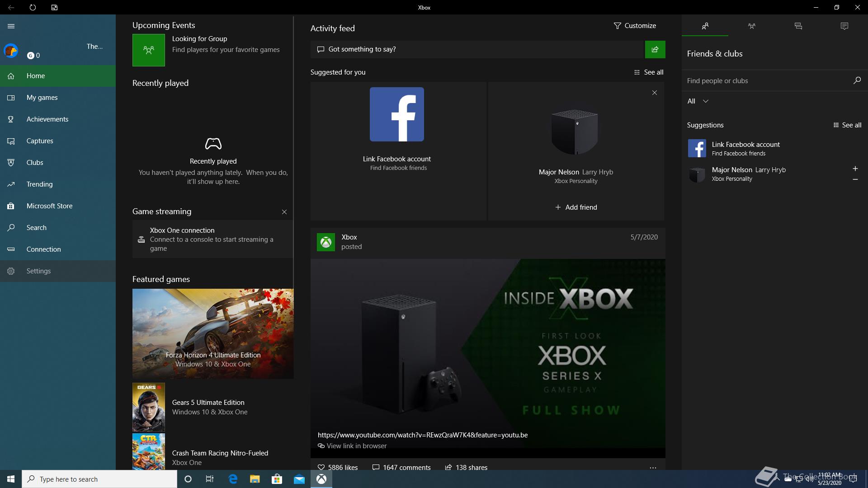Add Major Nelson with the plus icon

pyautogui.click(x=855, y=169)
